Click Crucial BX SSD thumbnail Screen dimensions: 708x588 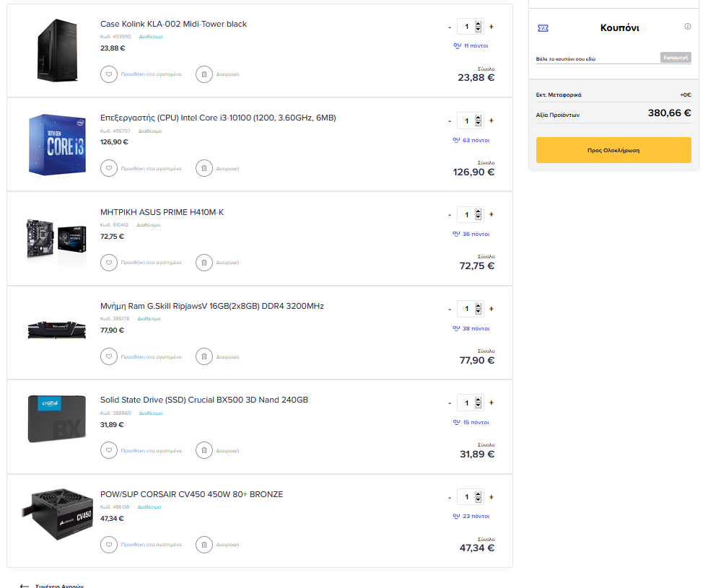coord(57,418)
